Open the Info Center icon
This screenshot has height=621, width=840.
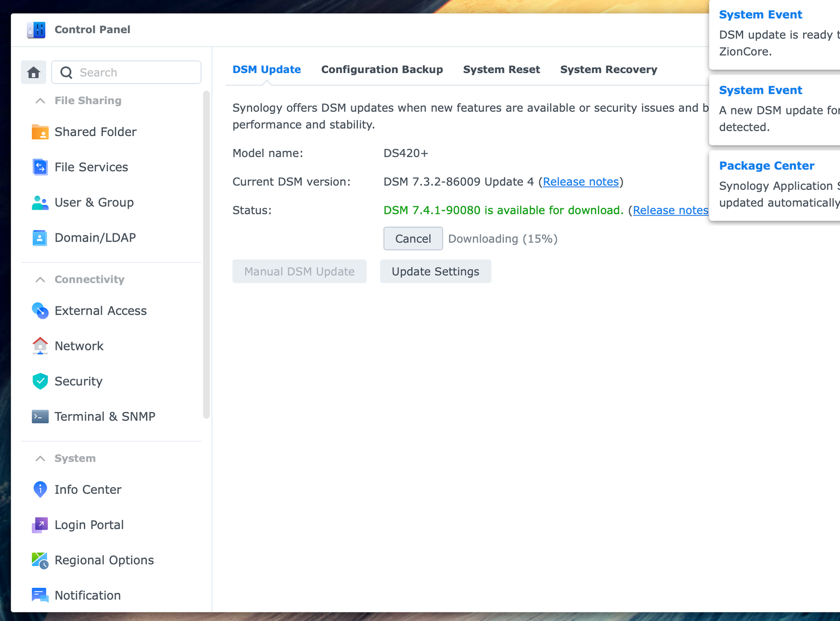click(40, 489)
